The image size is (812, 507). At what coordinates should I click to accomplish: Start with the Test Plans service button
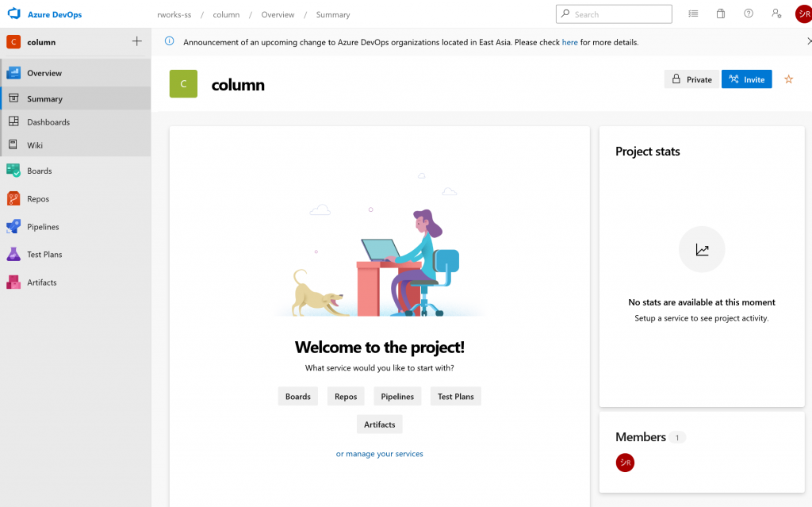pos(456,397)
